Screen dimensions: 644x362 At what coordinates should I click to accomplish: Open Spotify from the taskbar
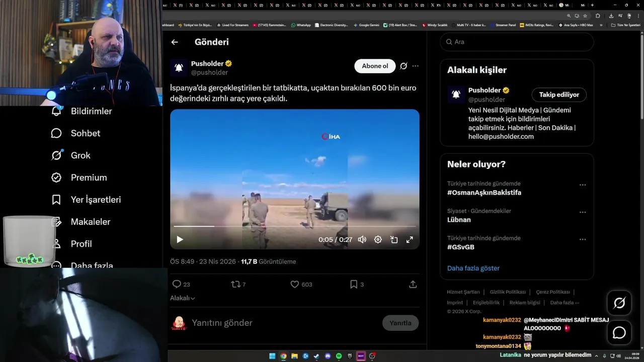[339, 356]
